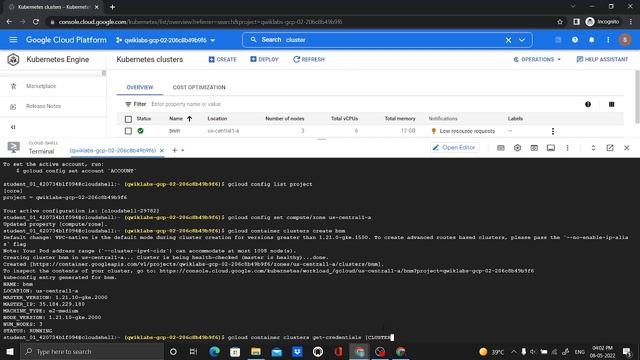Click the REFRESH button

click(x=309, y=60)
